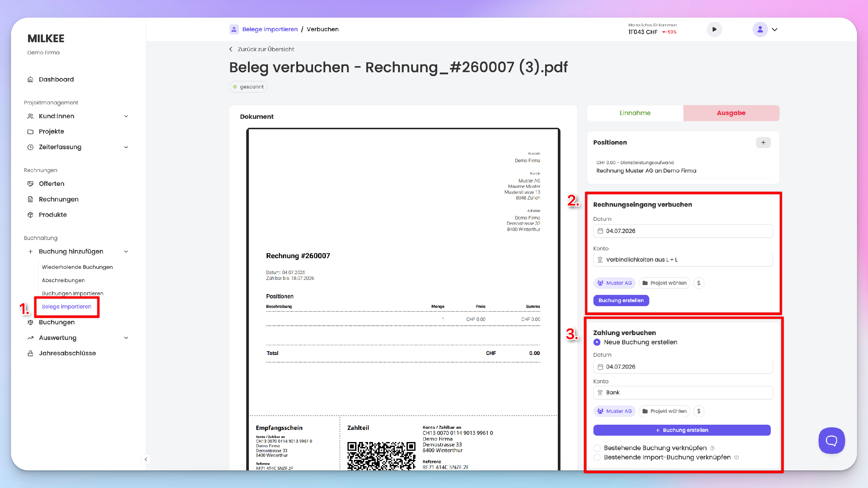This screenshot has height=488, width=868.
Task: Click the calendar icon in Zahlung Datum
Action: pos(600,367)
